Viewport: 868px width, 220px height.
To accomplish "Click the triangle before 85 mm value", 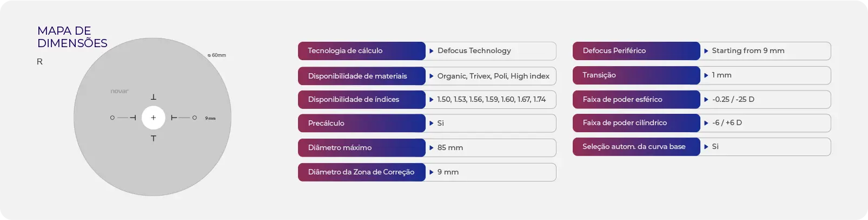I will (432, 147).
